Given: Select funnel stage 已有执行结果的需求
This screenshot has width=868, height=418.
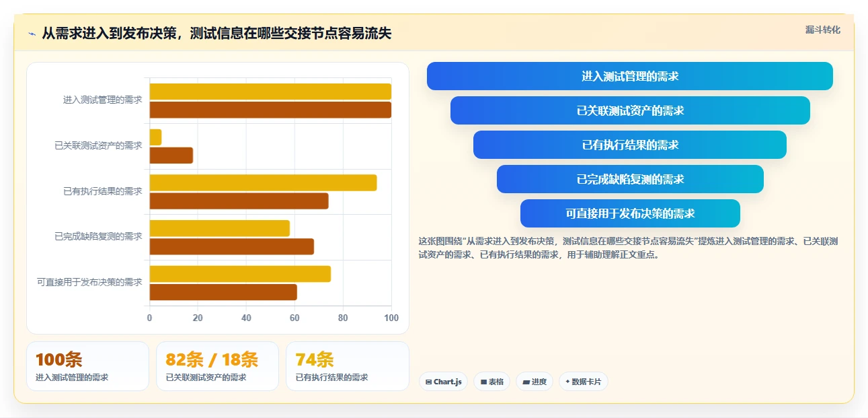Looking at the screenshot, I should (630, 145).
